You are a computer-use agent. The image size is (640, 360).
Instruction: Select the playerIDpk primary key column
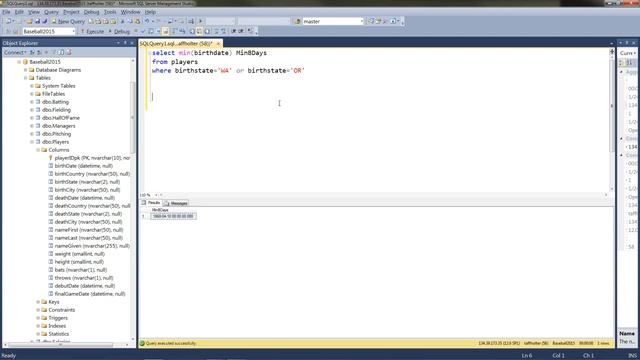pyautogui.click(x=92, y=158)
